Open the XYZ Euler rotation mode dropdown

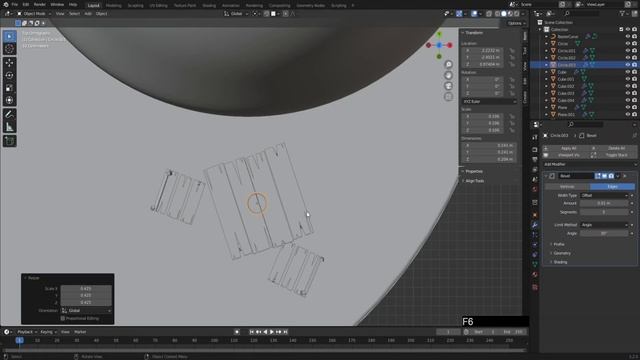tap(489, 101)
